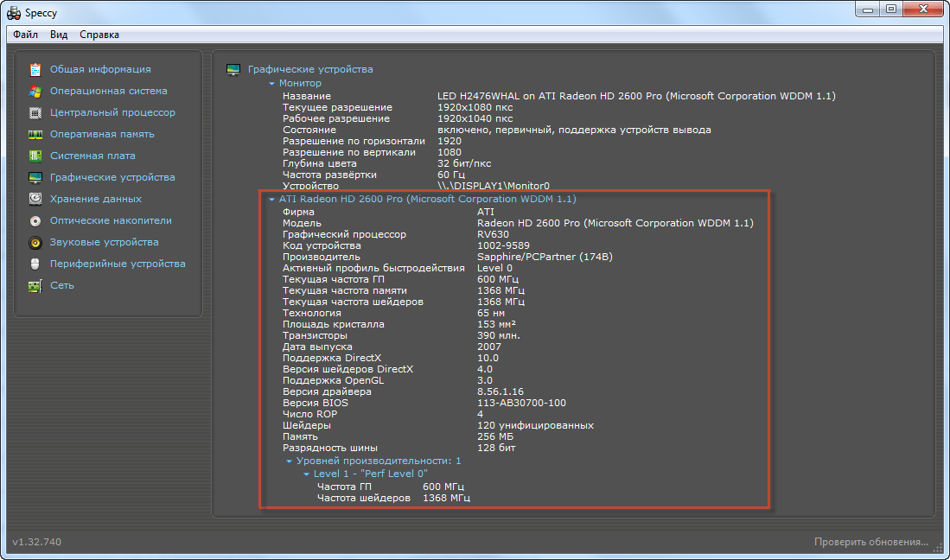The image size is (950, 560).
Task: Click the Optical Drives disc icon
Action: point(35,220)
